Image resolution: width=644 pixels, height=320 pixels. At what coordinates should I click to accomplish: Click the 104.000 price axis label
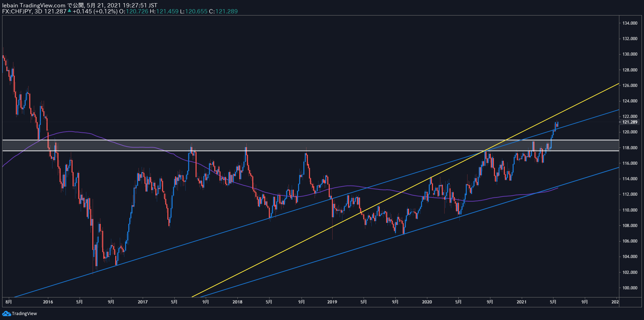point(630,257)
